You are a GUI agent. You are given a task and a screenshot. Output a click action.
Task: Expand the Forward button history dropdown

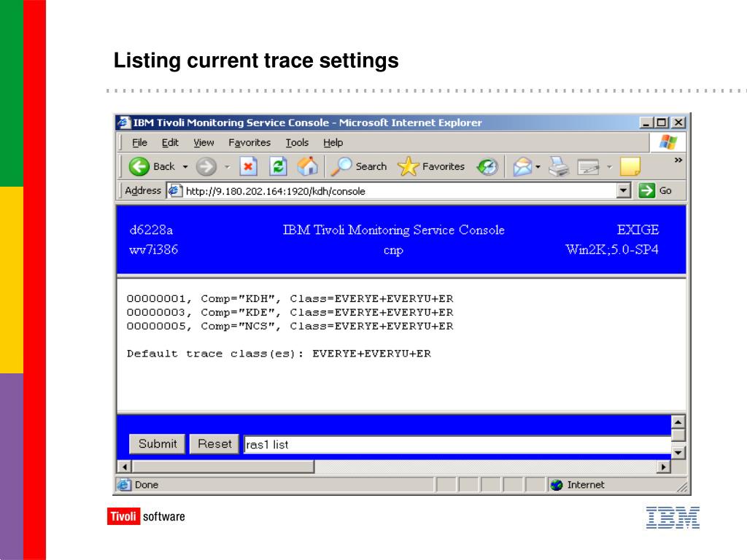(x=228, y=167)
